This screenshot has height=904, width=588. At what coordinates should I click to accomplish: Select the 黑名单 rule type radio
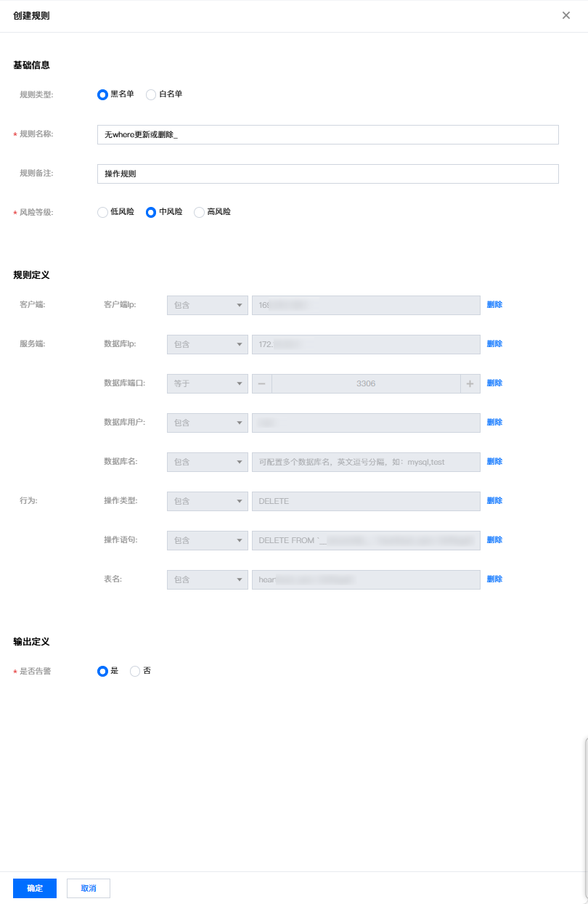[102, 94]
